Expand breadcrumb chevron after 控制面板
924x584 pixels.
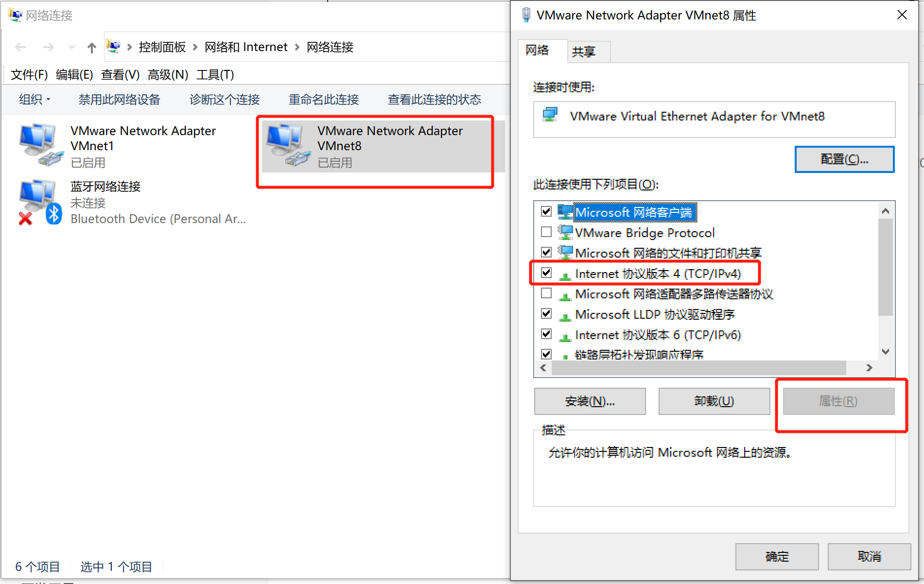[x=195, y=47]
